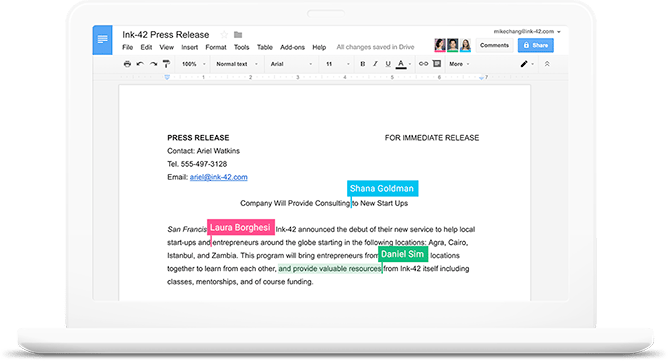Open the File menu
Screen dimensions: 668x361
click(127, 47)
